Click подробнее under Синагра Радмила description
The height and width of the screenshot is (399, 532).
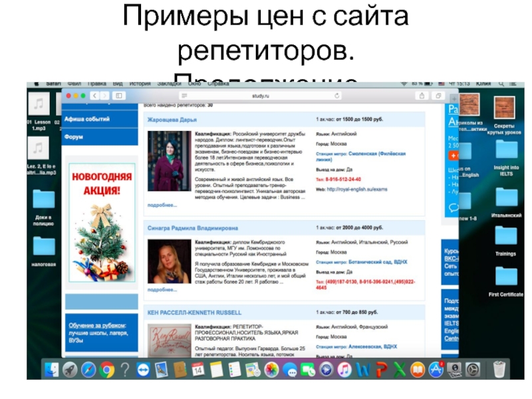(162, 290)
